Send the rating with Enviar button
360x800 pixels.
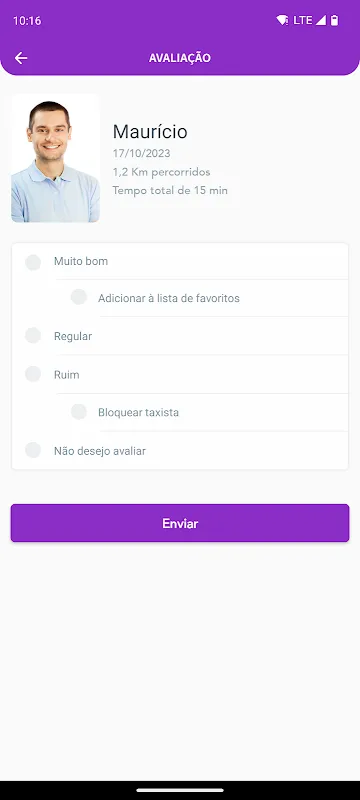(x=180, y=523)
